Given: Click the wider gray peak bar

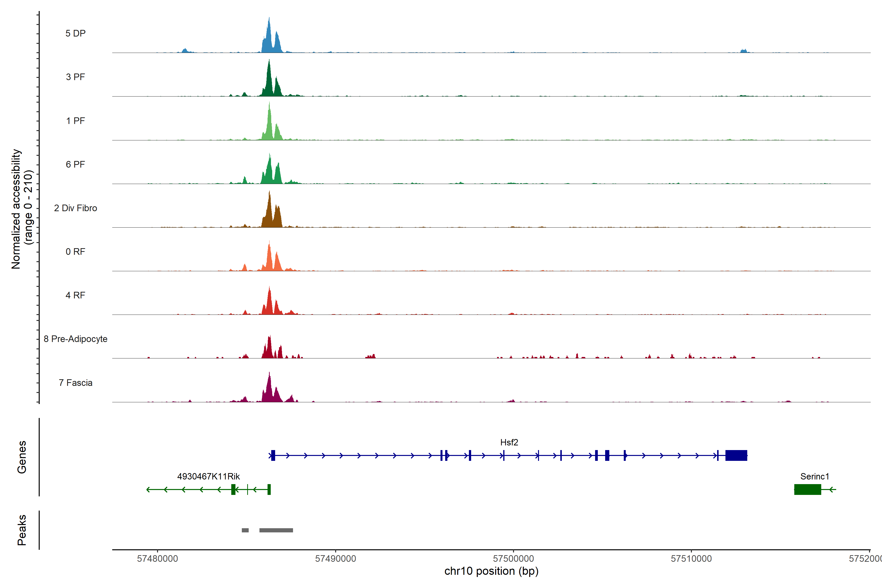Looking at the screenshot, I should click(276, 530).
